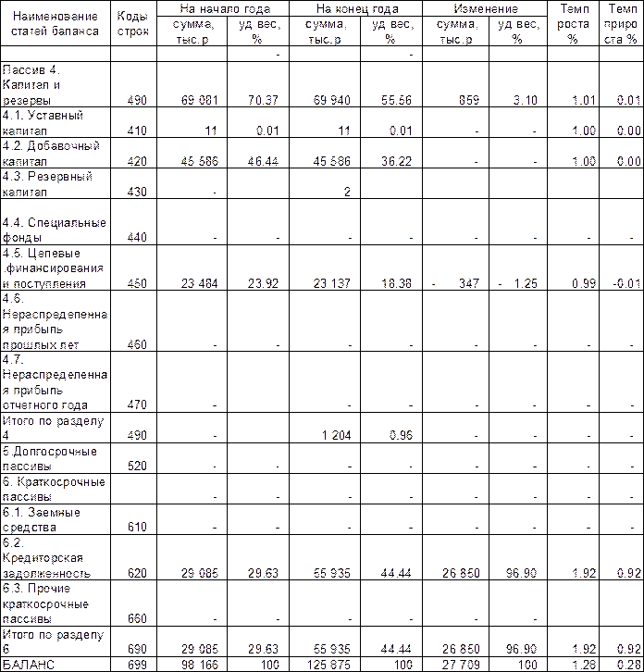Select the row code 520

(137, 467)
